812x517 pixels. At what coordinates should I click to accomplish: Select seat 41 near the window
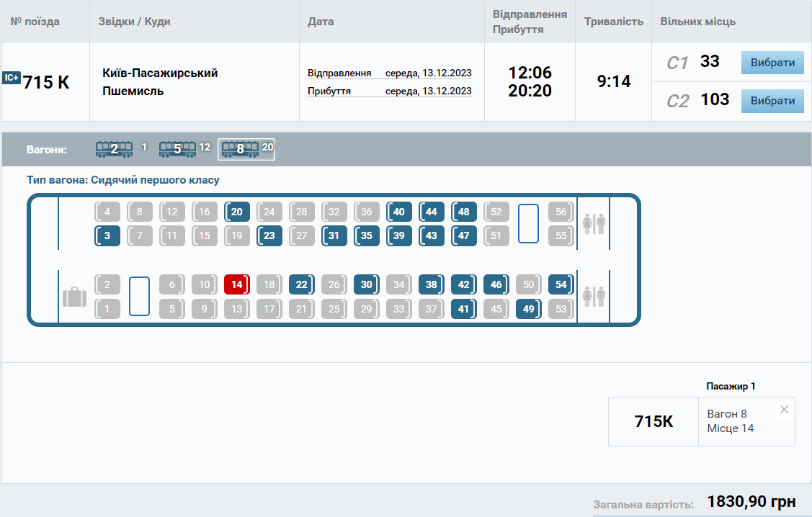pyautogui.click(x=463, y=309)
